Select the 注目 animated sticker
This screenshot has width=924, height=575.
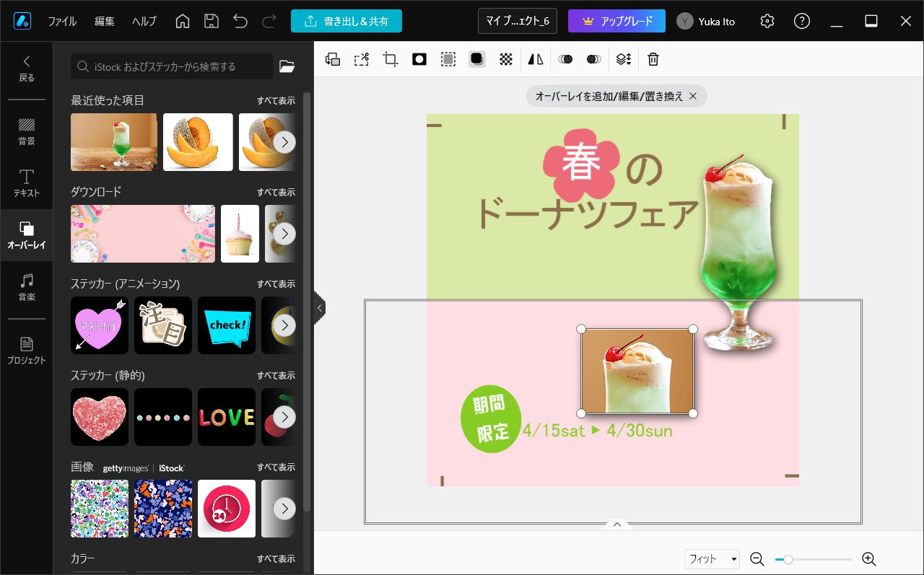(x=163, y=325)
